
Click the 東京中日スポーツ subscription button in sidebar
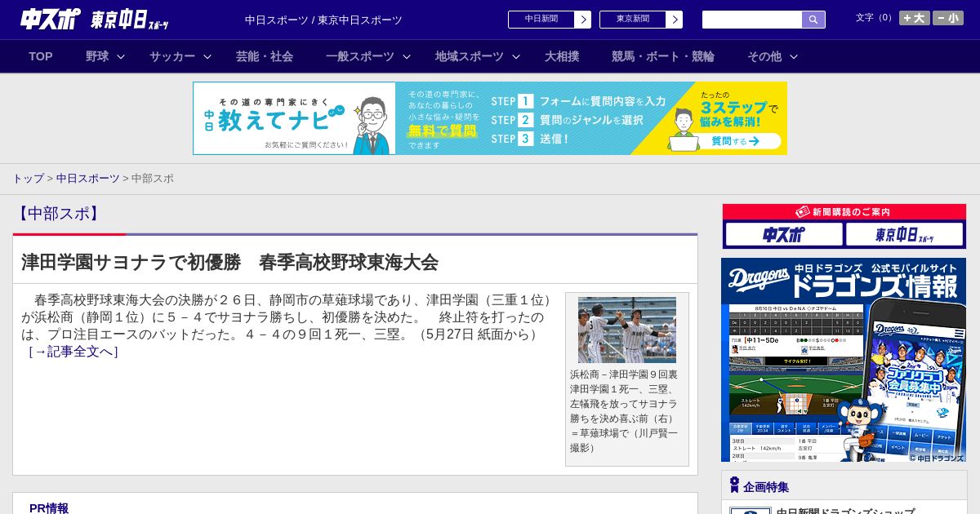[x=905, y=235]
